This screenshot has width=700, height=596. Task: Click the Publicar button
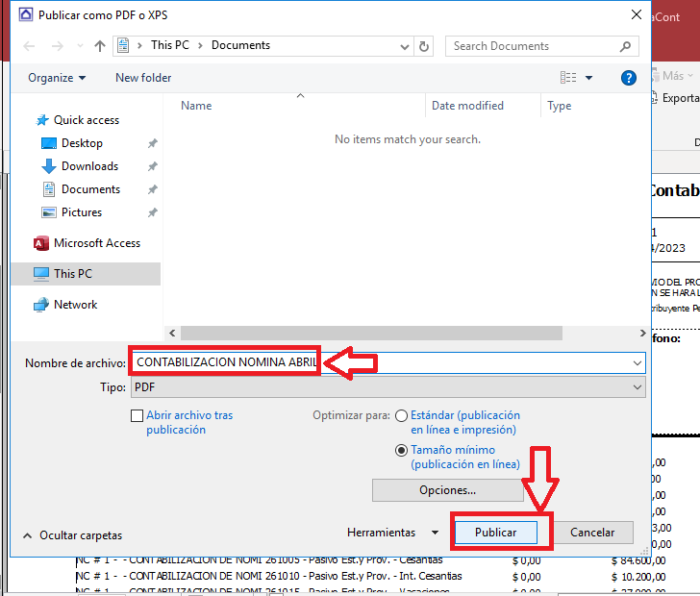tap(495, 533)
